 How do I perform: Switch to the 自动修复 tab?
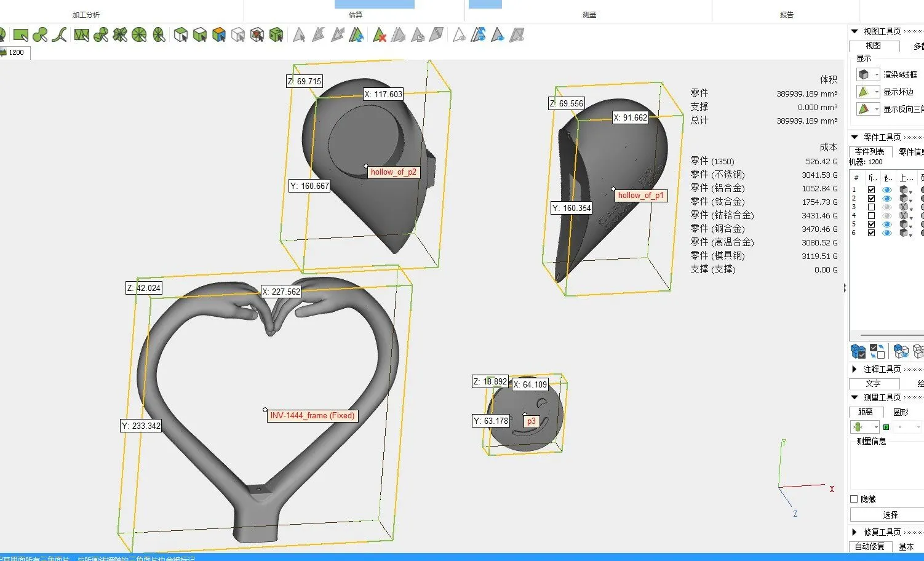[x=870, y=546]
